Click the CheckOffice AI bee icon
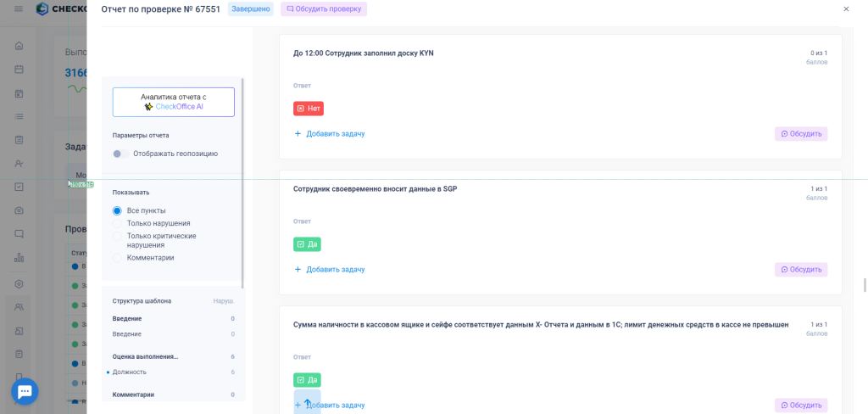Viewport: 868px width, 414px height. (x=148, y=107)
